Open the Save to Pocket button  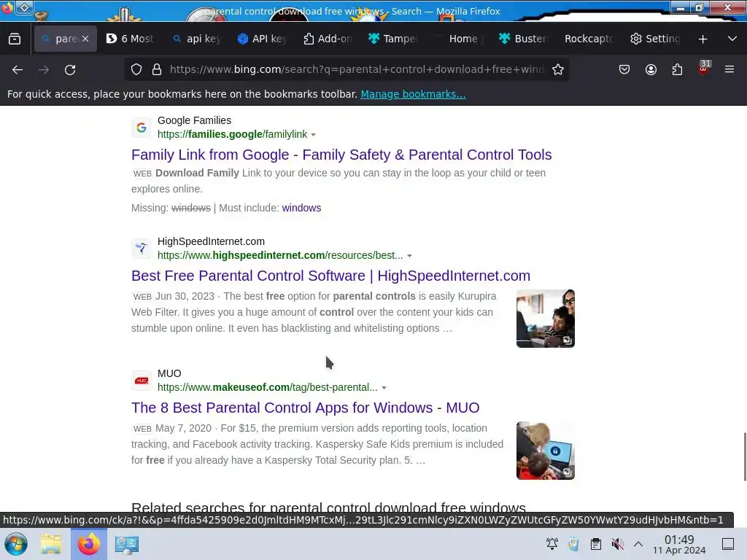pyautogui.click(x=624, y=69)
